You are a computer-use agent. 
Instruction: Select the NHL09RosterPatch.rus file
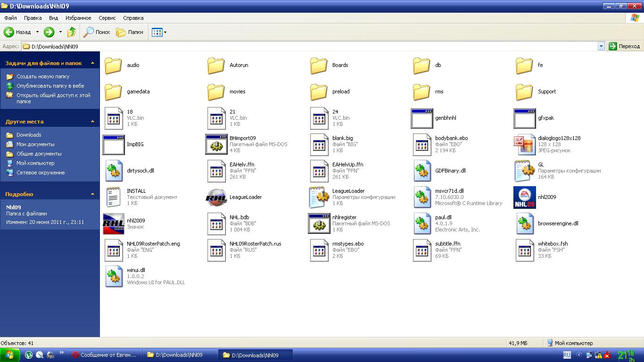click(x=216, y=250)
